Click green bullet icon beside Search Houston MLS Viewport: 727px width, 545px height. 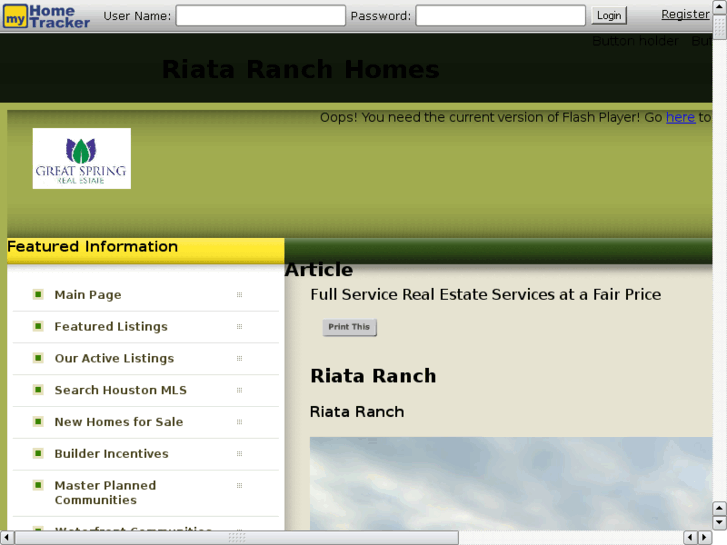click(x=38, y=390)
